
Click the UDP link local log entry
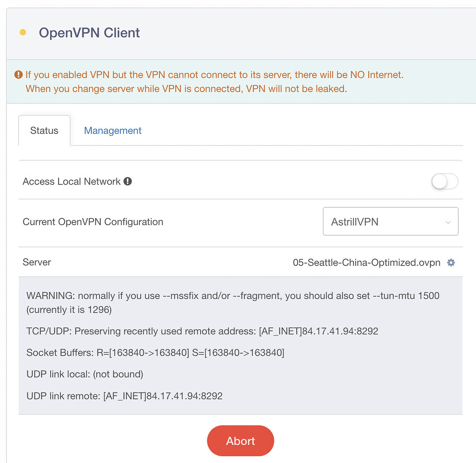coord(85,374)
